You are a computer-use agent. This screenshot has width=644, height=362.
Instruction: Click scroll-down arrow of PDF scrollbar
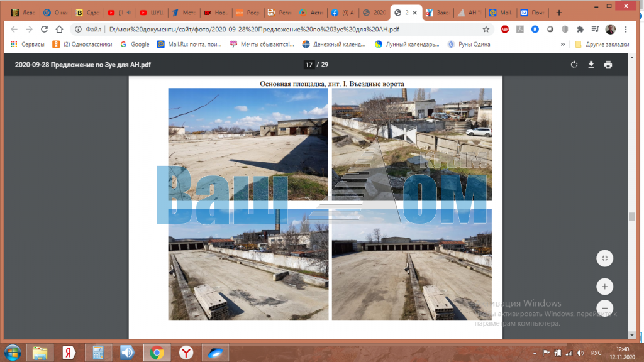click(x=631, y=336)
